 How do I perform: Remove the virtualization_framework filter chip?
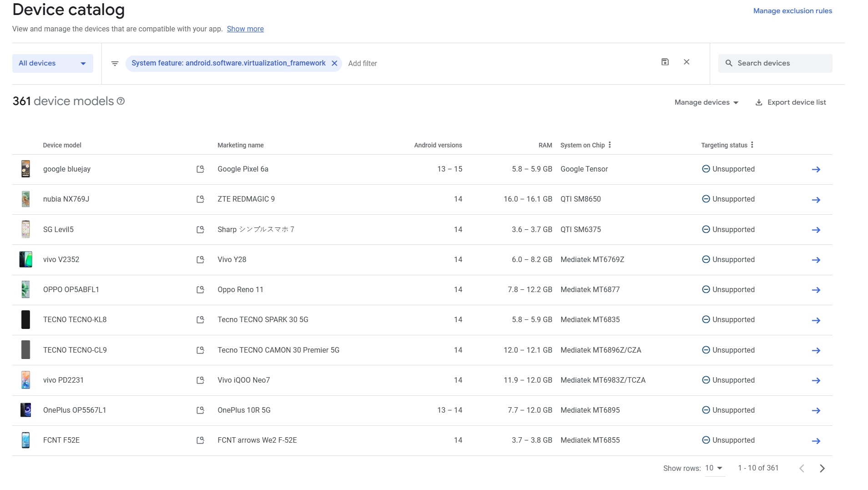[334, 63]
